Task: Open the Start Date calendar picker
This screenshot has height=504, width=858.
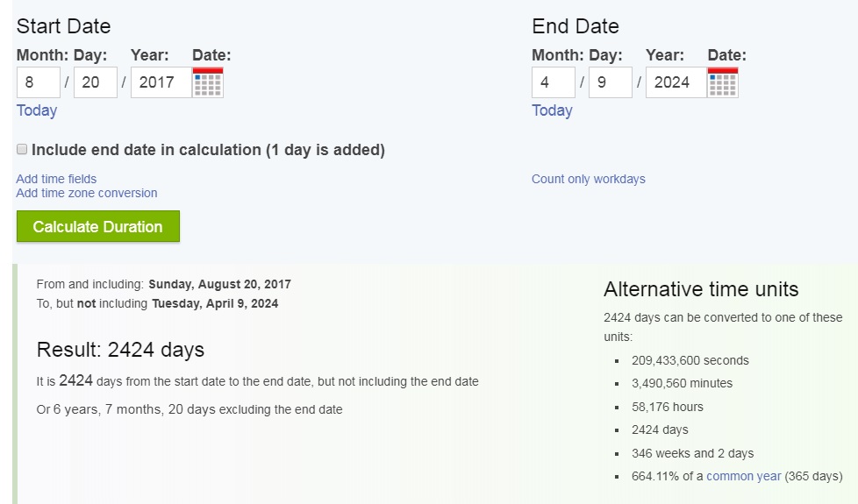Action: [208, 82]
